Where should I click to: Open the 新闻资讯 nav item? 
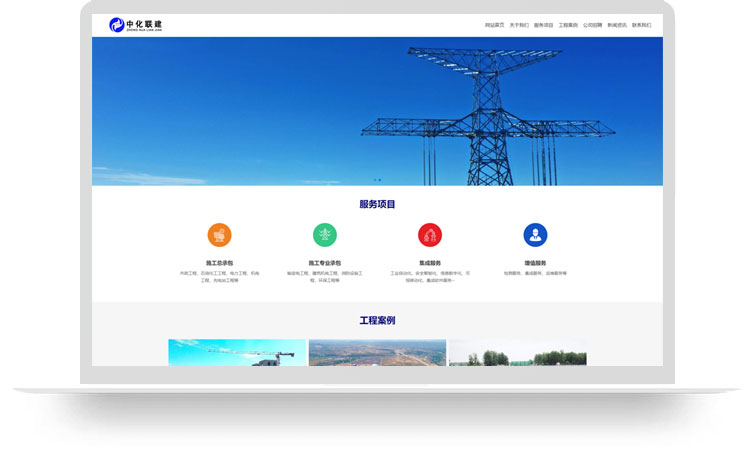617,25
